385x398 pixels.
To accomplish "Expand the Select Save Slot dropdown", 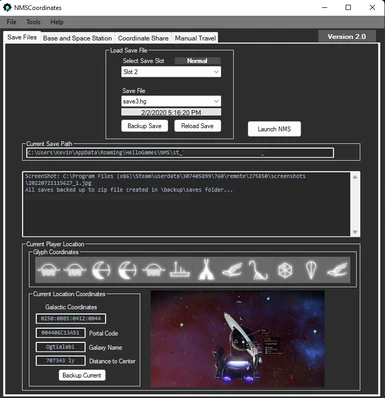I will (x=171, y=72).
